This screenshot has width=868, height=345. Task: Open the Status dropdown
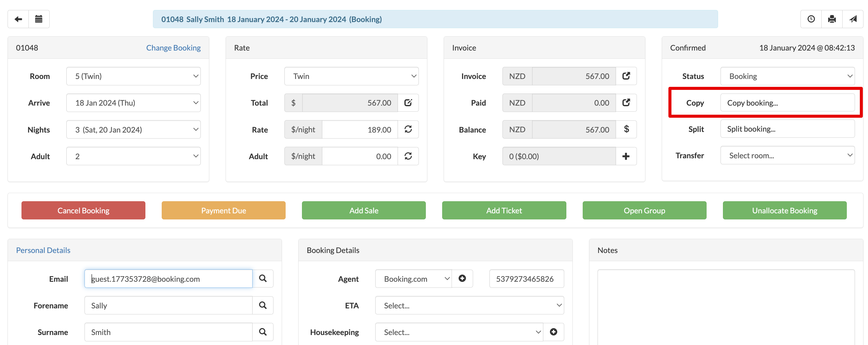[x=787, y=76]
